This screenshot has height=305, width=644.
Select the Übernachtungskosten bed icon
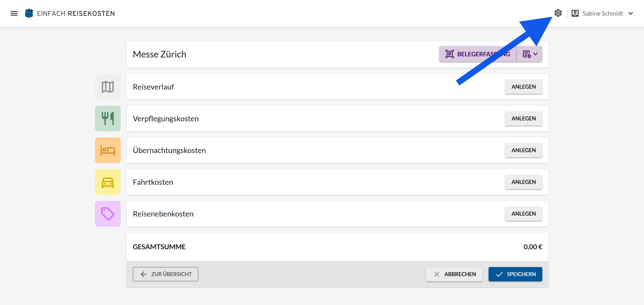(x=108, y=150)
